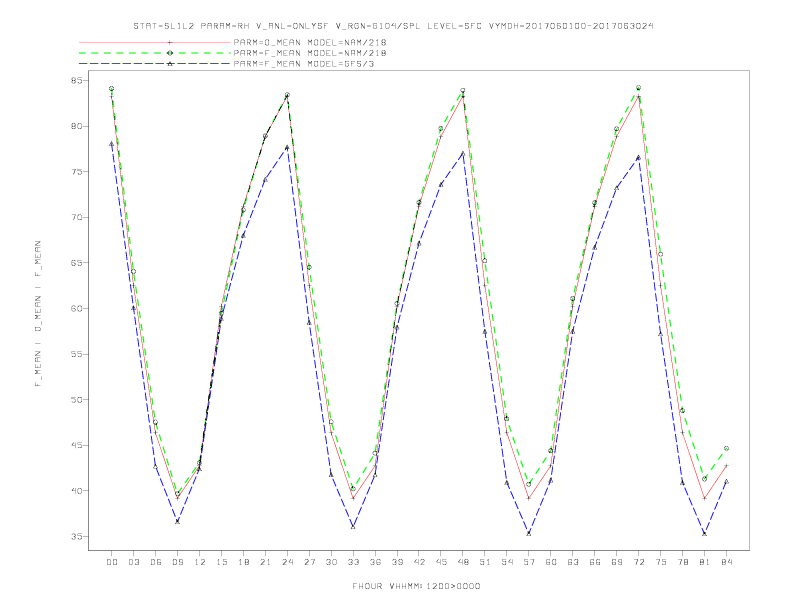Click y-axis tick label 65
Image resolution: width=792 pixels, height=612 pixels.
coord(76,263)
